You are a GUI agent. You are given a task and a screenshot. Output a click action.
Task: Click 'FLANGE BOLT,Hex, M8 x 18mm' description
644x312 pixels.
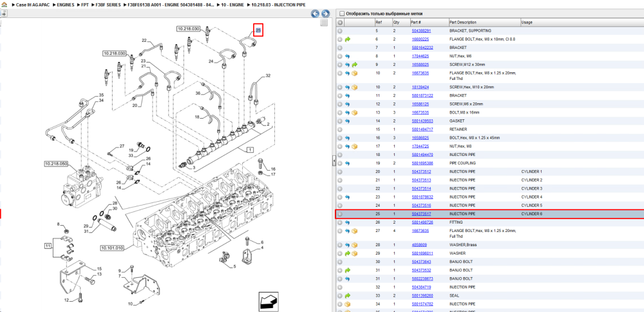point(482,39)
